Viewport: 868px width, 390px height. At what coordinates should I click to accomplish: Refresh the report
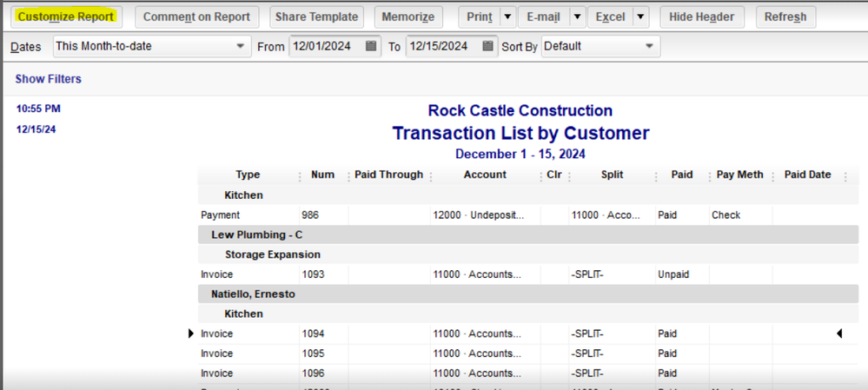(x=785, y=17)
